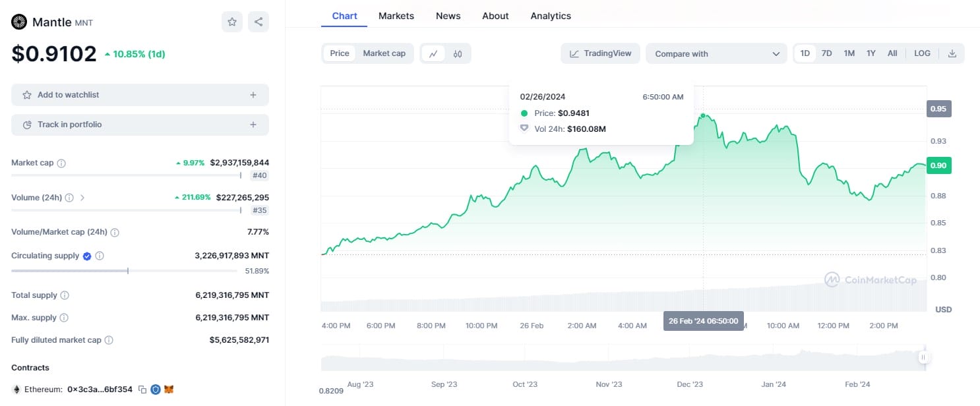Switch to line chart icon
This screenshot has height=406, width=980.
pos(433,54)
